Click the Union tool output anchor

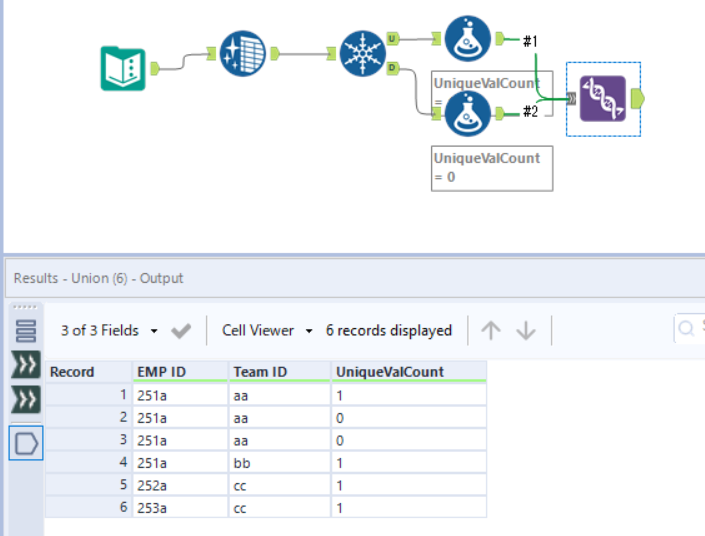click(x=638, y=98)
